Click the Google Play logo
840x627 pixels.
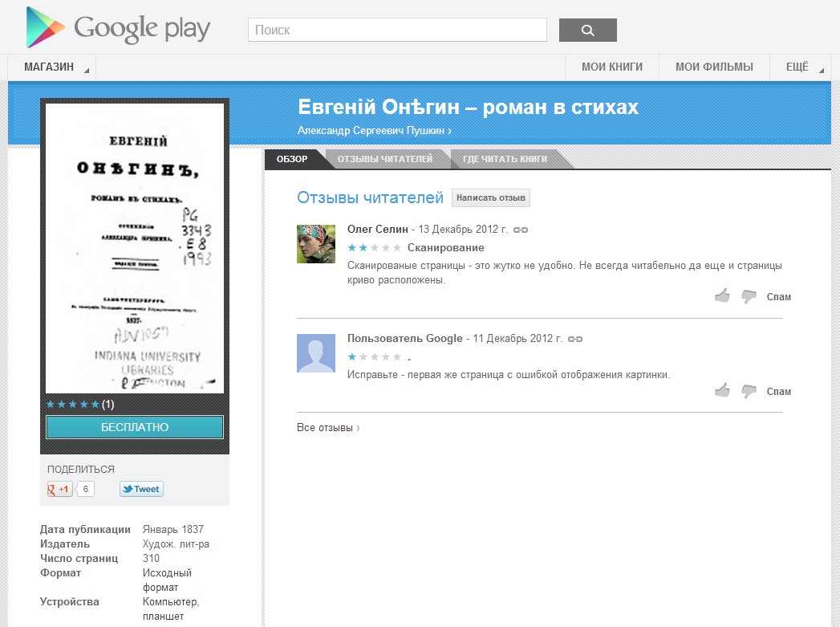click(119, 28)
